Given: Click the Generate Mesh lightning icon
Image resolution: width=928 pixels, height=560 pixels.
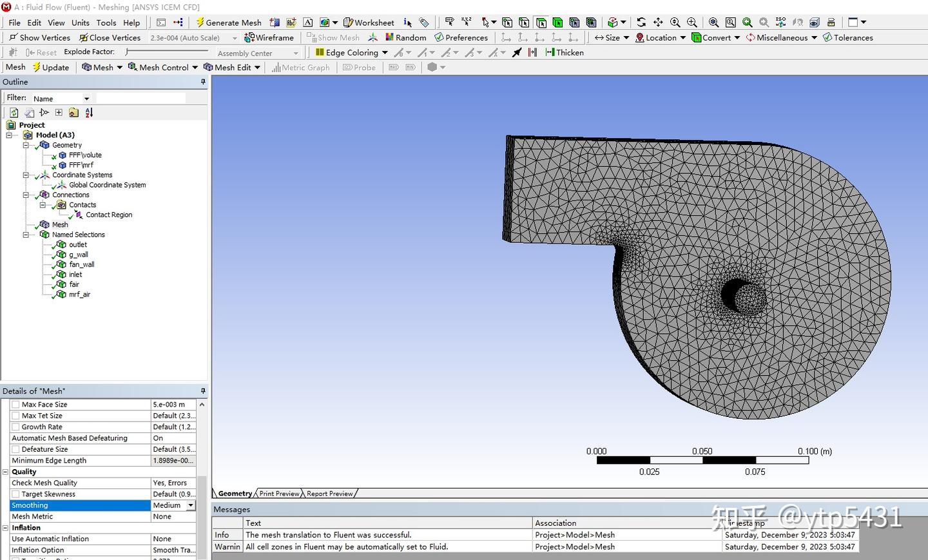Looking at the screenshot, I should (200, 23).
